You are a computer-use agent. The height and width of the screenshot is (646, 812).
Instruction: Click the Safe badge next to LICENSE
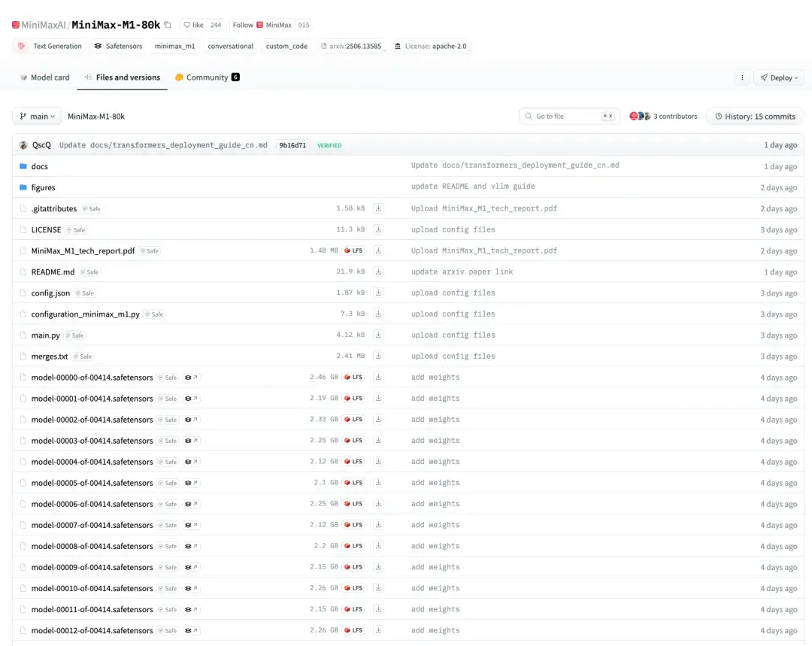tap(76, 230)
